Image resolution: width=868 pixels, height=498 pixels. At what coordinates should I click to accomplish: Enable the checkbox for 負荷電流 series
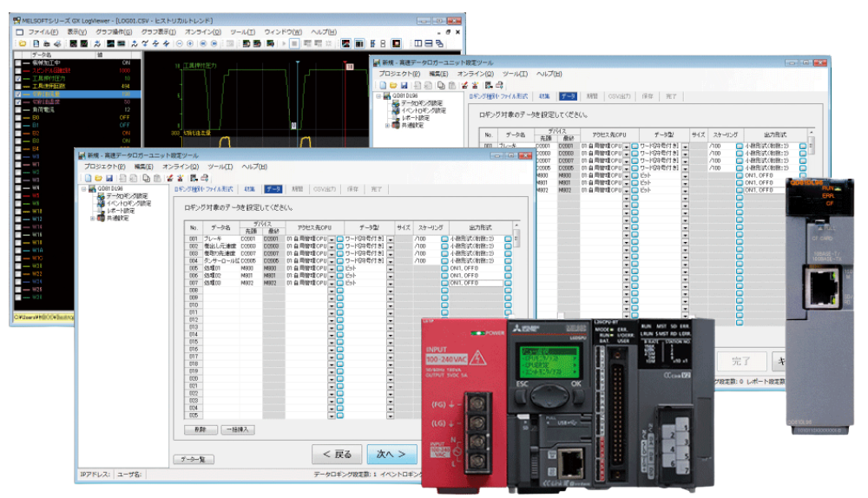[x=19, y=109]
